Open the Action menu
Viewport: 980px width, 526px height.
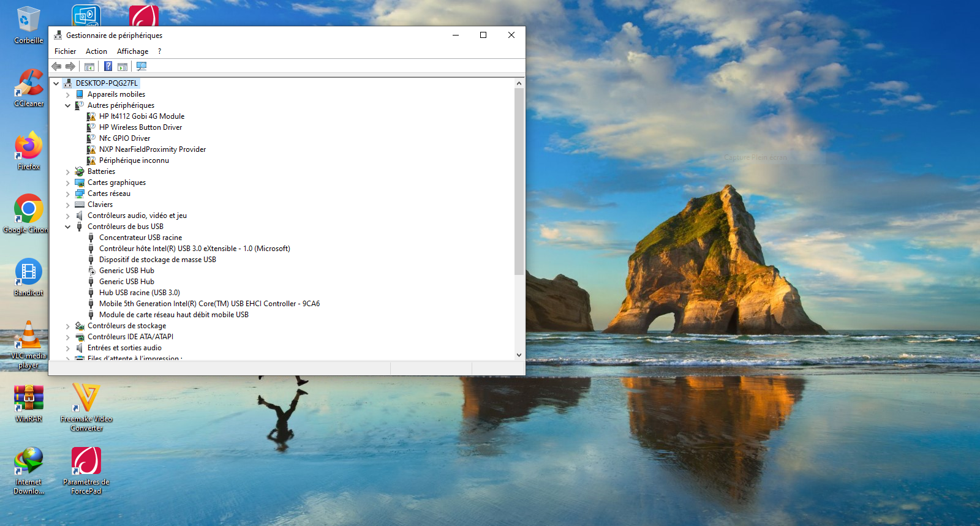click(96, 51)
